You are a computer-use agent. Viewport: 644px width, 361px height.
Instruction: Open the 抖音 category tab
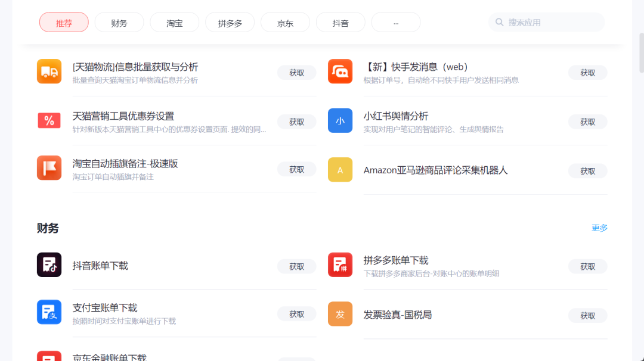pos(340,23)
